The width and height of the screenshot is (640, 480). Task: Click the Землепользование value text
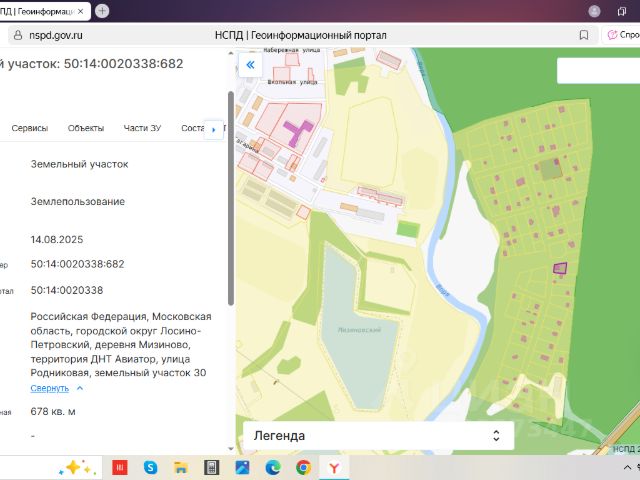[x=78, y=202]
